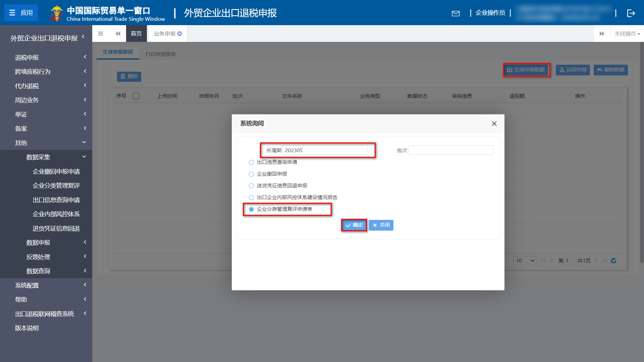Open the mail notifications icon
The image size is (644, 362).
coord(456,13)
